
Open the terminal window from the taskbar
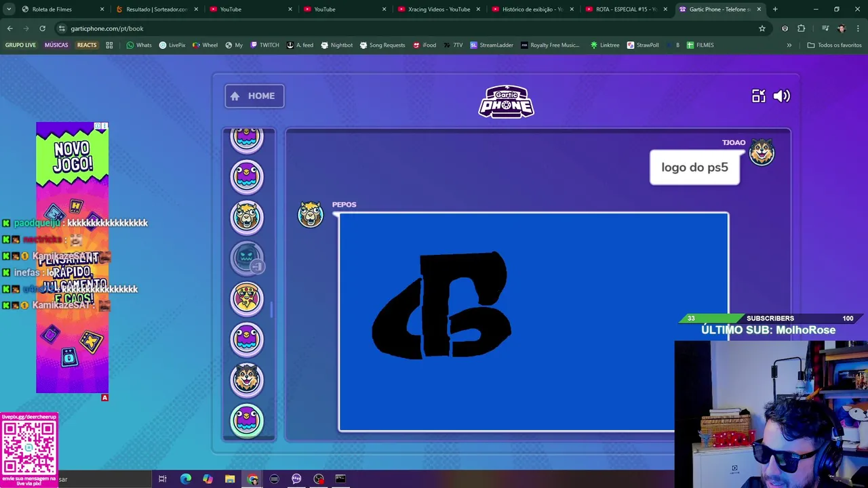click(x=340, y=479)
